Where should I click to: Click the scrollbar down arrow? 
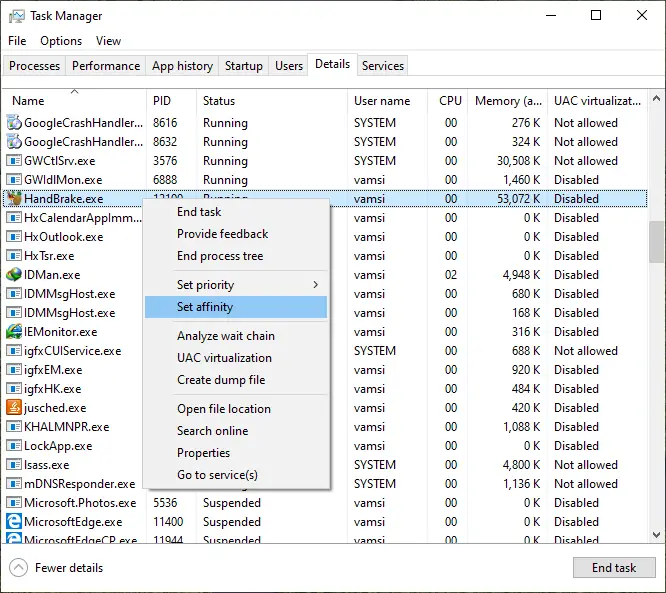pyautogui.click(x=656, y=534)
